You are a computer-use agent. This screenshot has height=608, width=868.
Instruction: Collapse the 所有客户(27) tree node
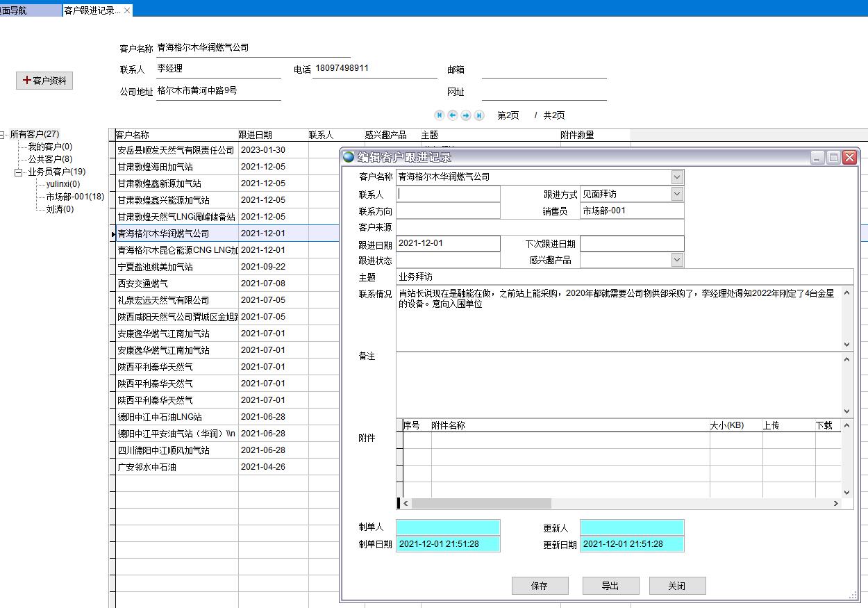3,135
